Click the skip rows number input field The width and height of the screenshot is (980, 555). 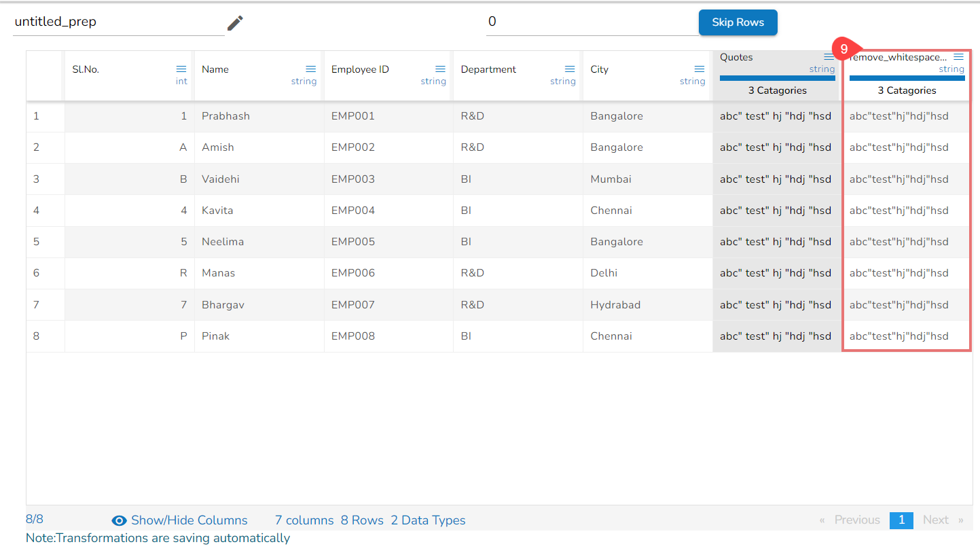coord(591,22)
